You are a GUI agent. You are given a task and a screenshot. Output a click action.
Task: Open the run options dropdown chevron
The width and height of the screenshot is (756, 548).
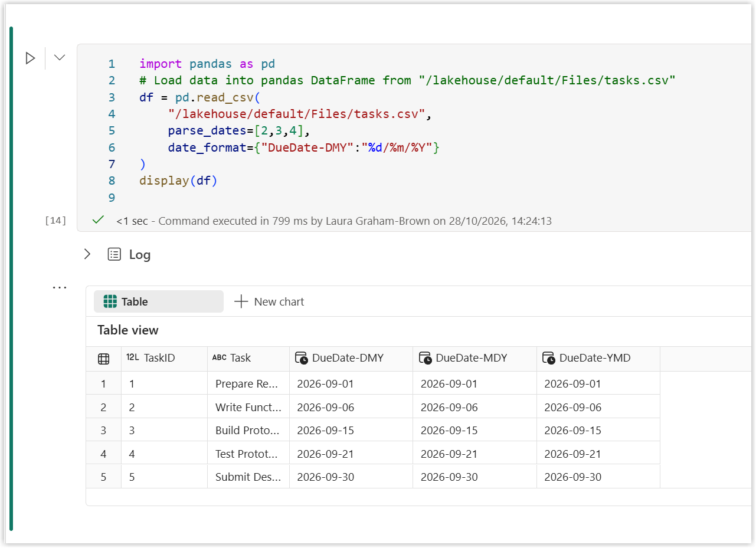[x=60, y=57]
